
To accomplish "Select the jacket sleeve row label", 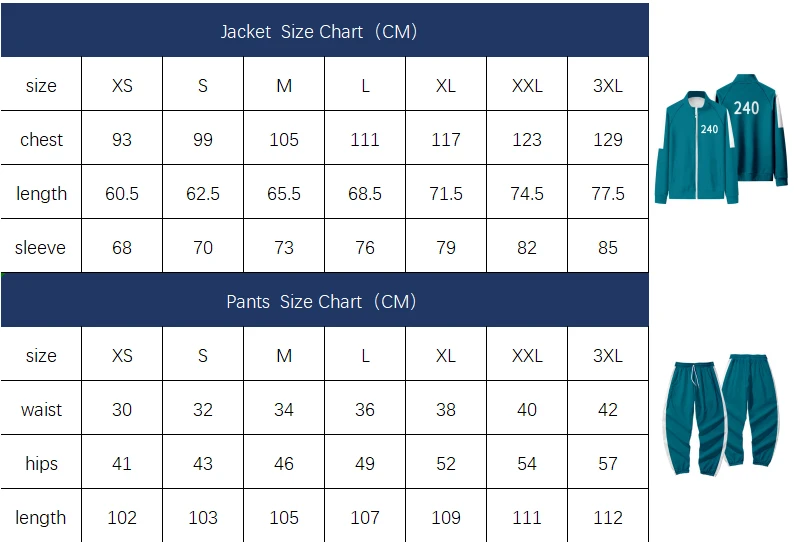I will (x=41, y=248).
